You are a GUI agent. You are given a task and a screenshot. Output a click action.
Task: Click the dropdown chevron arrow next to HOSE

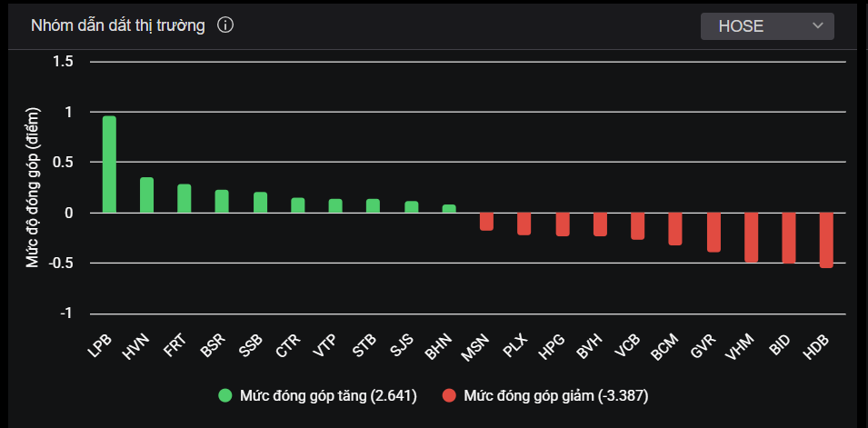817,25
